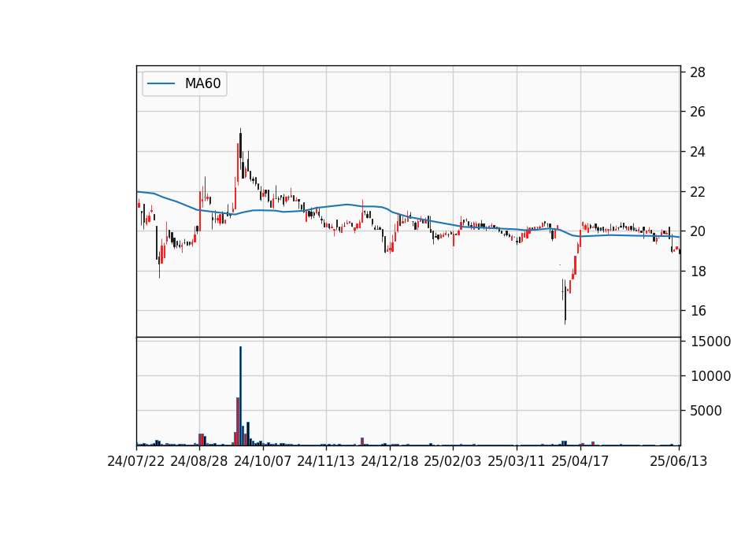This screenshot has height=543, width=756.
Task: Click the 24/10/07 date label
Action: click(263, 461)
